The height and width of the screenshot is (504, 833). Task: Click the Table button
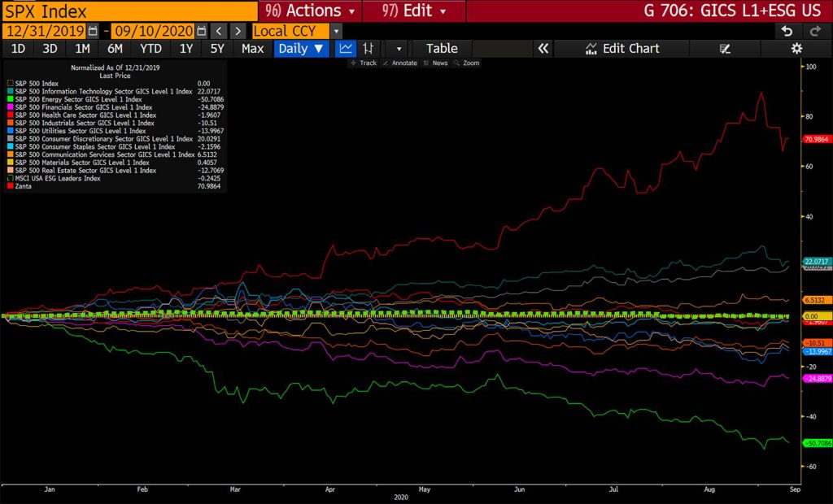pos(442,49)
